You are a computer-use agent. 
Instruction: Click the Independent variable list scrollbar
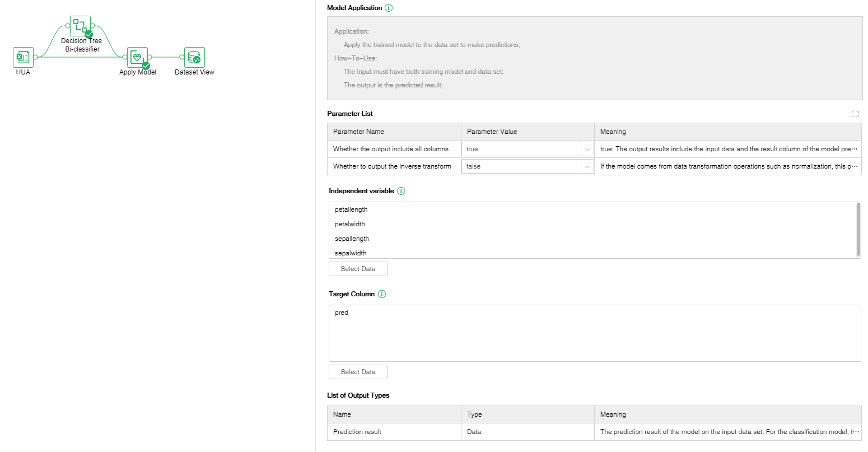pyautogui.click(x=858, y=230)
